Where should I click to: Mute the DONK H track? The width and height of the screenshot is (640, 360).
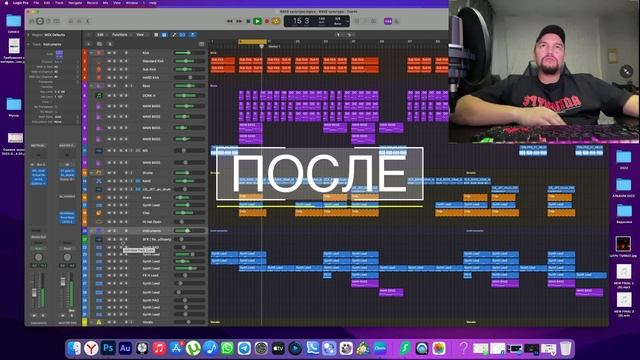coord(109,96)
